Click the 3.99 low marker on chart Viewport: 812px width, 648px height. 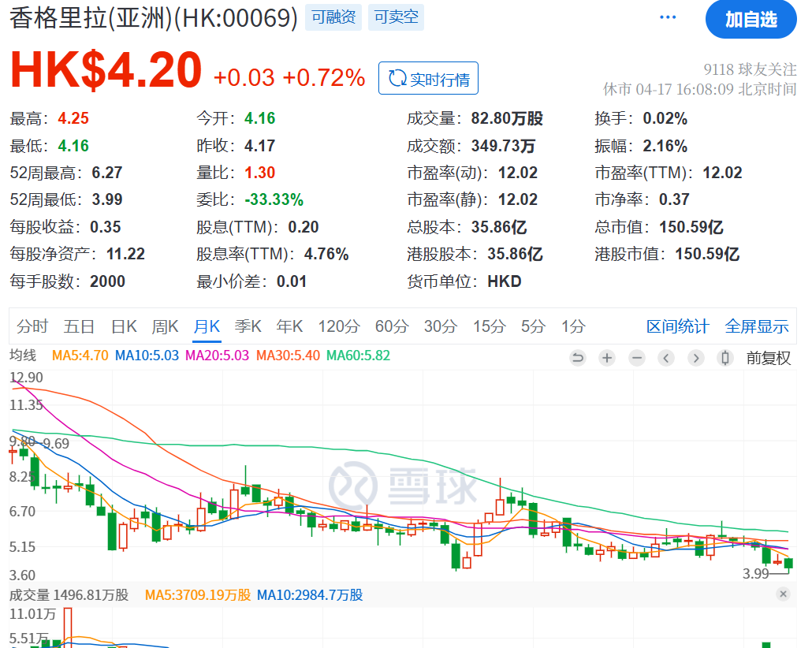756,573
